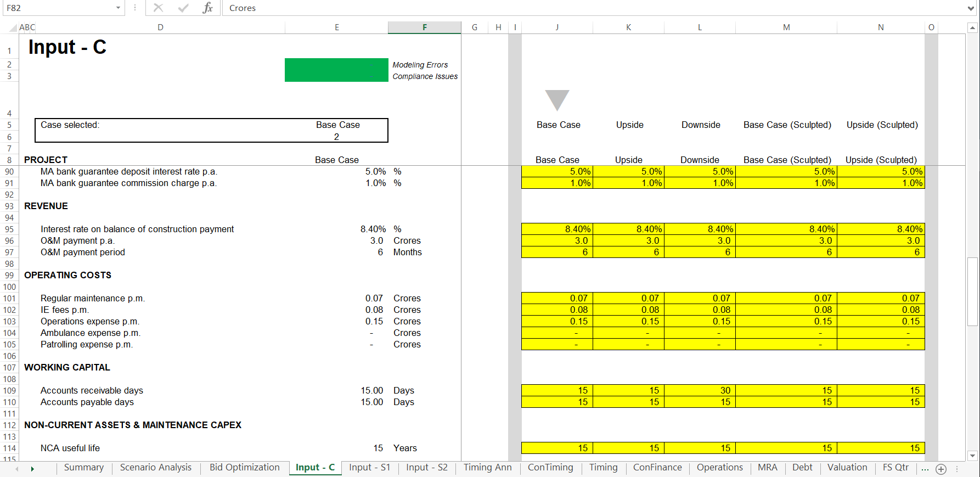
Task: Open workbook options dots beside formula bar
Action: [134, 8]
